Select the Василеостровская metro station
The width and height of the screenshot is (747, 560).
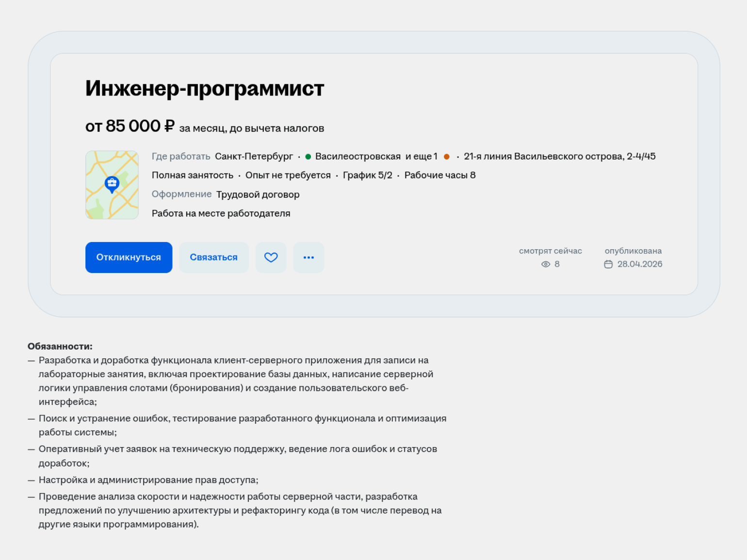click(x=357, y=156)
